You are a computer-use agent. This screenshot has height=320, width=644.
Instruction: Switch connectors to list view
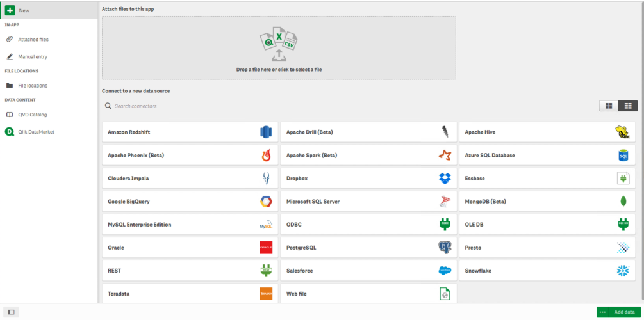coord(628,106)
